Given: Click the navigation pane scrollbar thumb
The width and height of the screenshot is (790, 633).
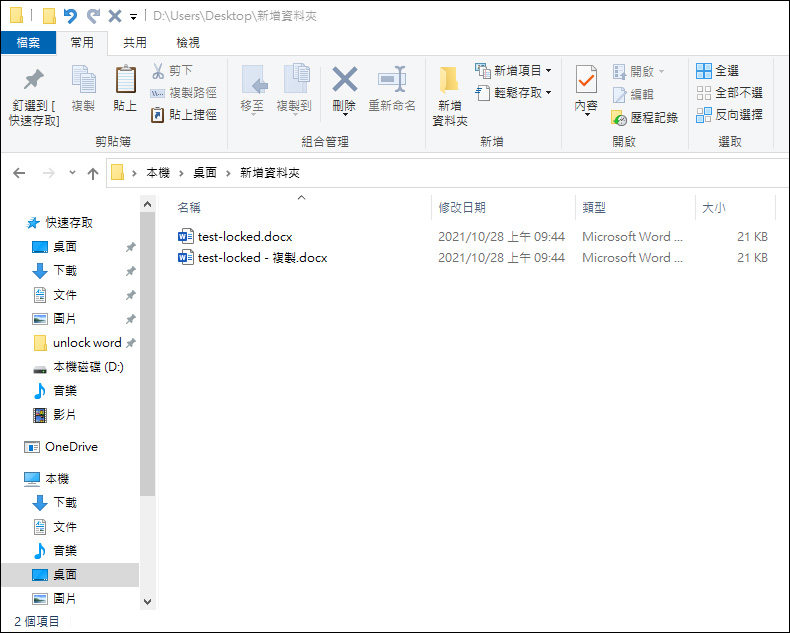Looking at the screenshot, I should (x=147, y=354).
